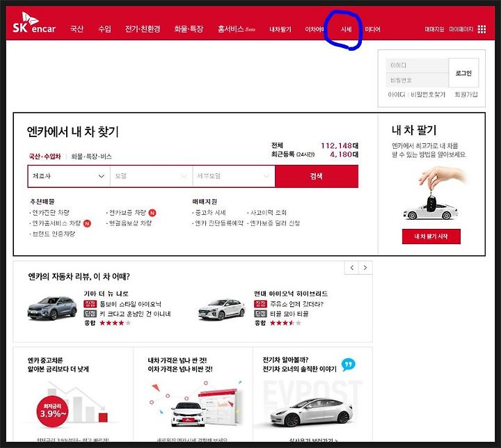The width and height of the screenshot is (501, 448).
Task: Click '키 크다고 훈남인 건 아니네' review text
Action: pos(135,314)
